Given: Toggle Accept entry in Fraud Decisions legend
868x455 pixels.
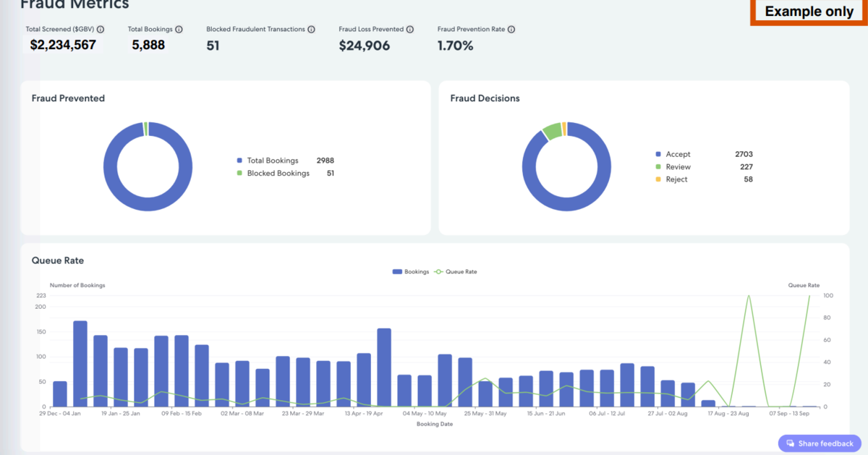Looking at the screenshot, I should tap(677, 154).
